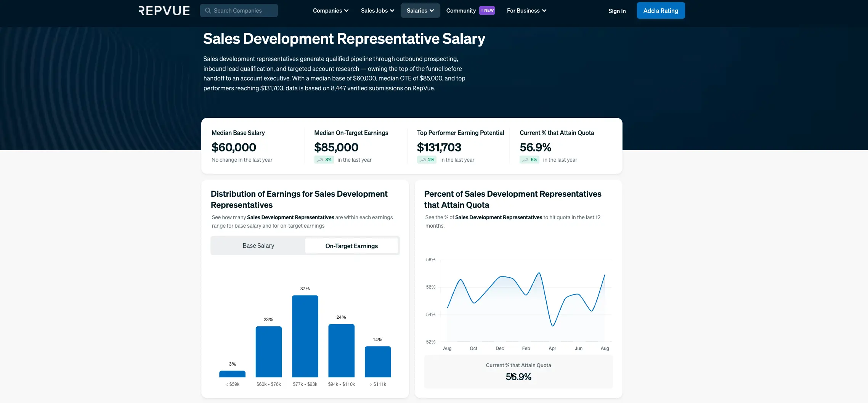
Task: Click the 52% y-axis label
Action: coord(431,342)
